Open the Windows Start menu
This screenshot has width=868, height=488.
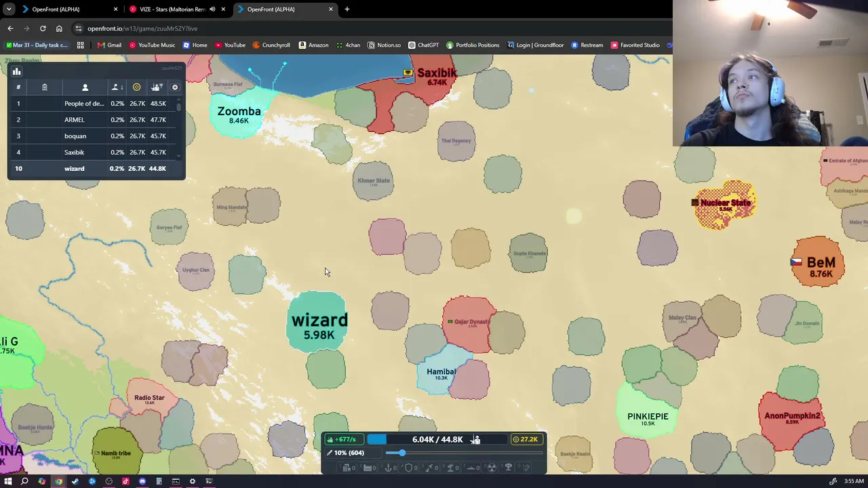(8, 481)
